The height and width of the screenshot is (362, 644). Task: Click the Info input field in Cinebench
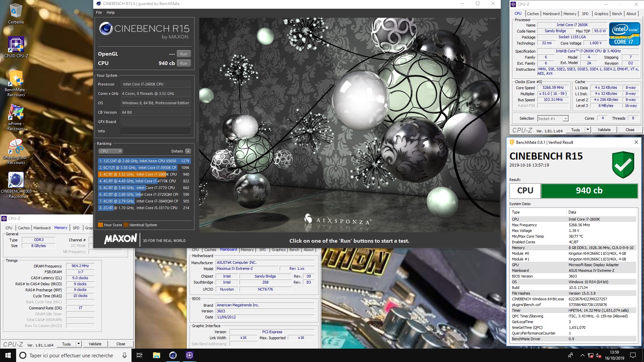[155, 131]
